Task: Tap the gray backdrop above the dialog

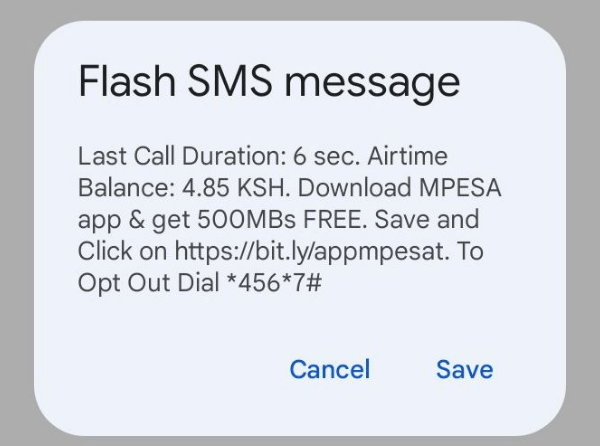Action: [x=300, y=10]
